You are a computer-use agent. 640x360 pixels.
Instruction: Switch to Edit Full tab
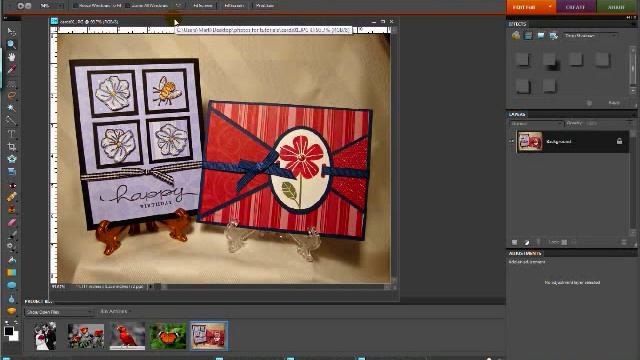pyautogui.click(x=524, y=7)
